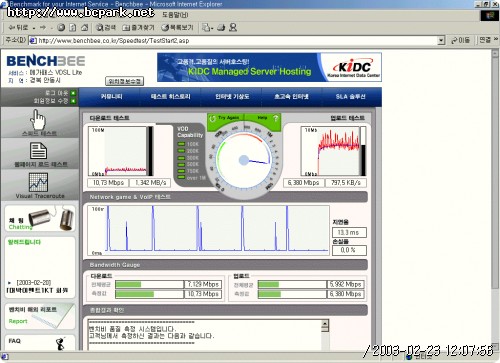This screenshot has width=500, height=363.
Task: Open the KIDC Managed Server Hosting banner
Action: pyautogui.click(x=269, y=67)
